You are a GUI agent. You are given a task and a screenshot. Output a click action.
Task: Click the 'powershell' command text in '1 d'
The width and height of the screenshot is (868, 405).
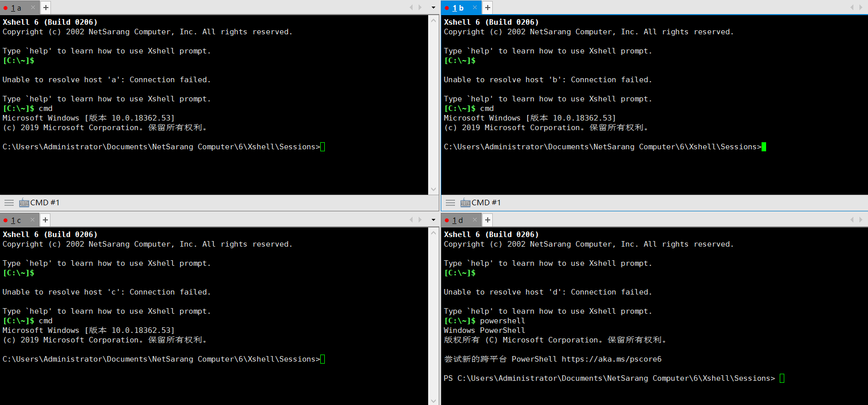click(x=502, y=321)
